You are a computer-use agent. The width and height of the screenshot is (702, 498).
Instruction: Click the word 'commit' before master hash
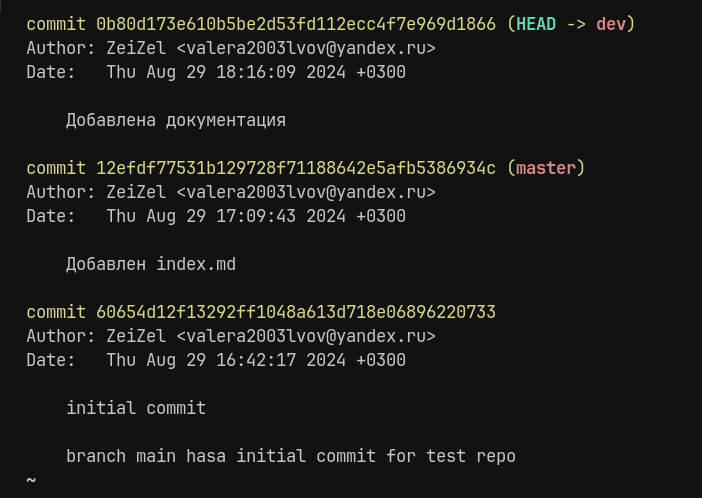(x=56, y=168)
